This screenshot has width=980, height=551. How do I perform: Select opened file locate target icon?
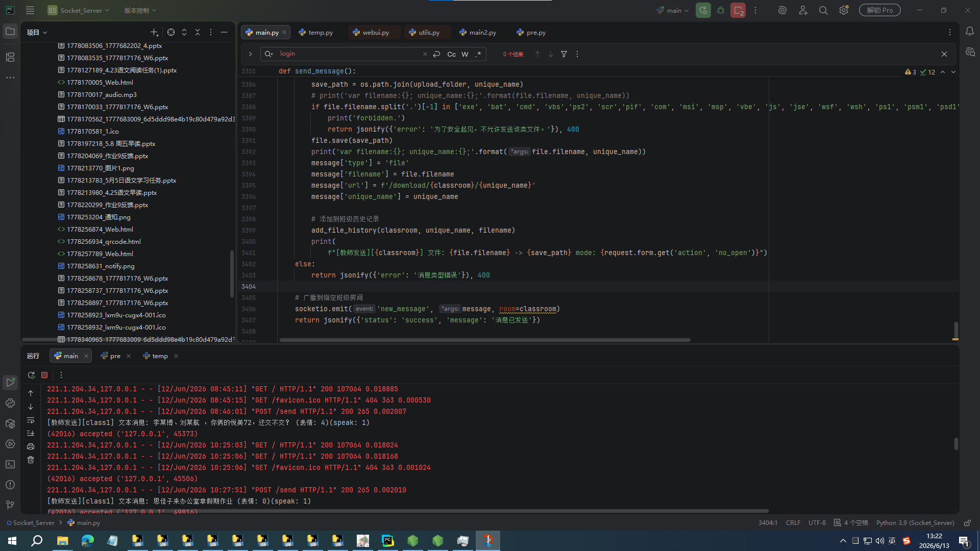click(x=171, y=32)
